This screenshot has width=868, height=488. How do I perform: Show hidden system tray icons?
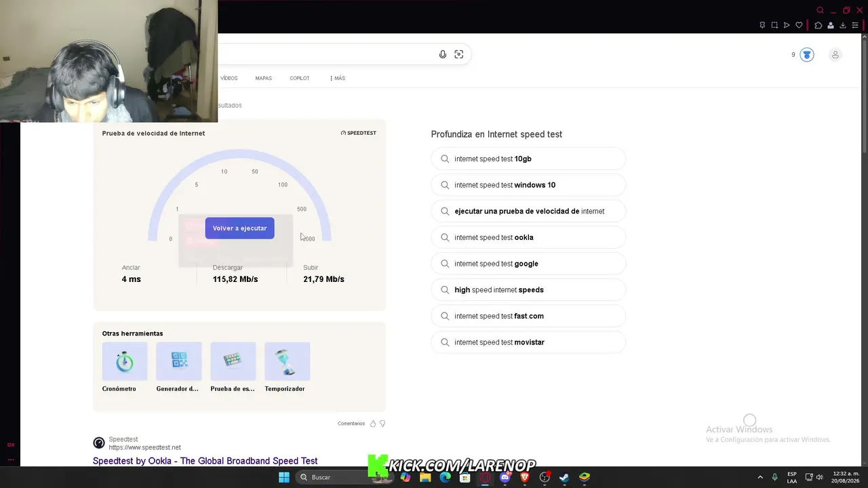pyautogui.click(x=760, y=477)
